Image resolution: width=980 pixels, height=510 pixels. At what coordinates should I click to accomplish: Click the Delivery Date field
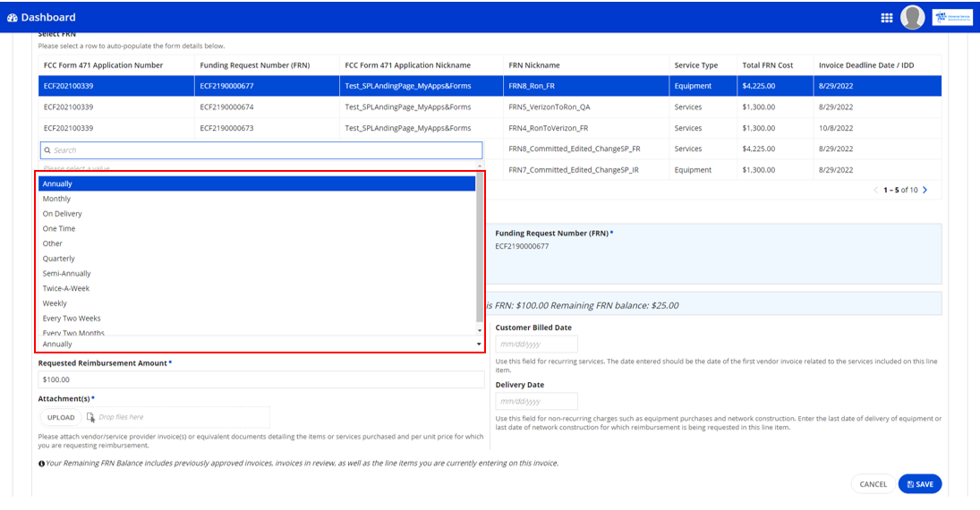click(536, 401)
